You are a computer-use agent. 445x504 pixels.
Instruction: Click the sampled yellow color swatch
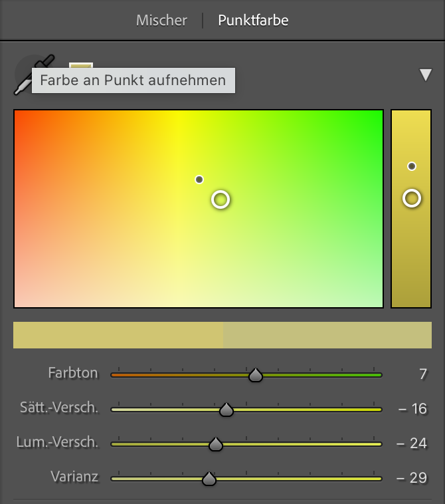pyautogui.click(x=81, y=66)
